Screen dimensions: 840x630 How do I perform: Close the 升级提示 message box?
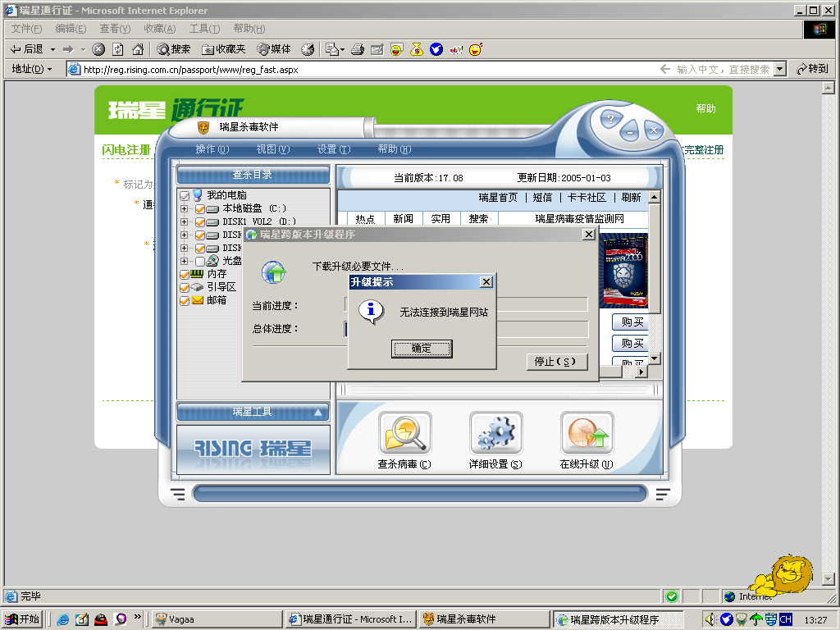tap(486, 282)
